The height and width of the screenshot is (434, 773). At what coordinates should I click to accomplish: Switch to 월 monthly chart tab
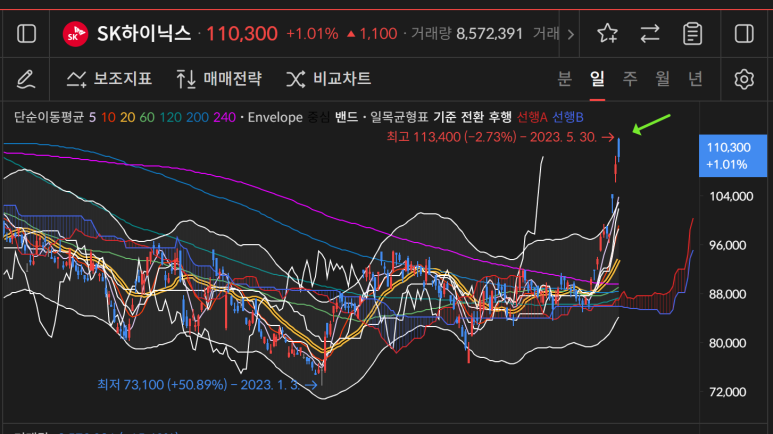(x=663, y=79)
